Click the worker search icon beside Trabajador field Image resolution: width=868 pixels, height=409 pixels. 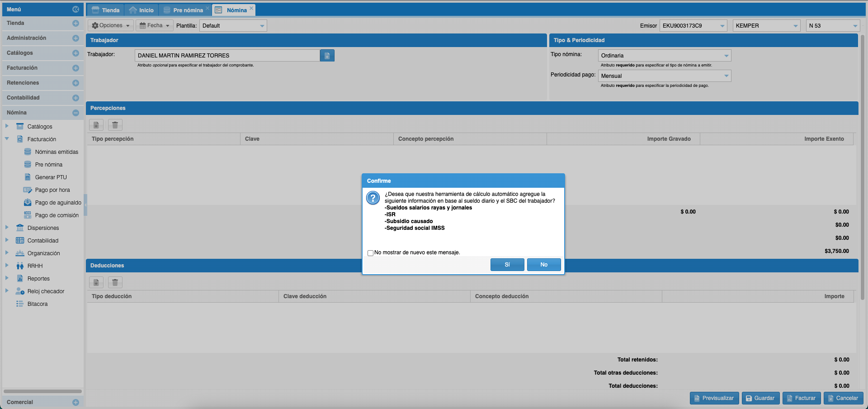pos(327,56)
